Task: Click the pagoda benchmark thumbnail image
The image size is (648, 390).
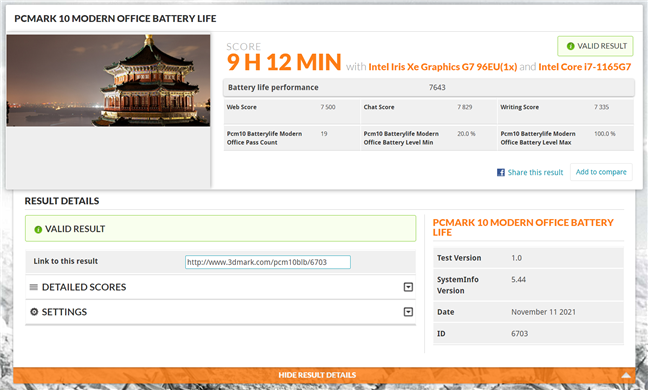Action: [108, 80]
